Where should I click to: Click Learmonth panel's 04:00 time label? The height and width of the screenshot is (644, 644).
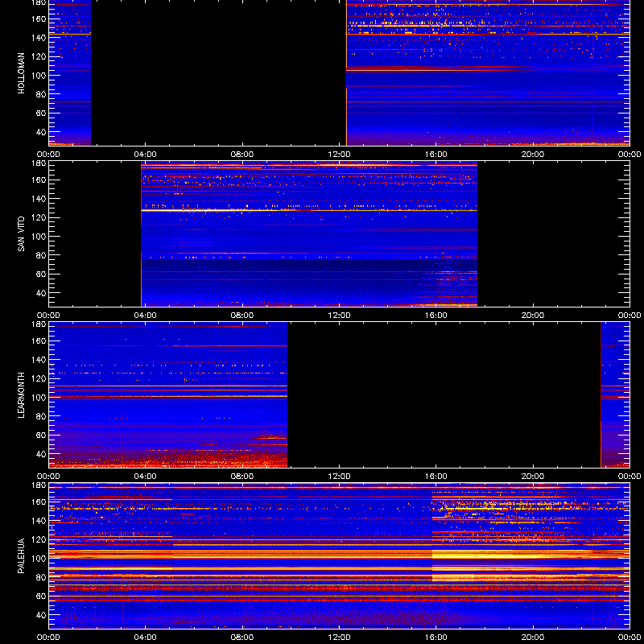point(146,477)
